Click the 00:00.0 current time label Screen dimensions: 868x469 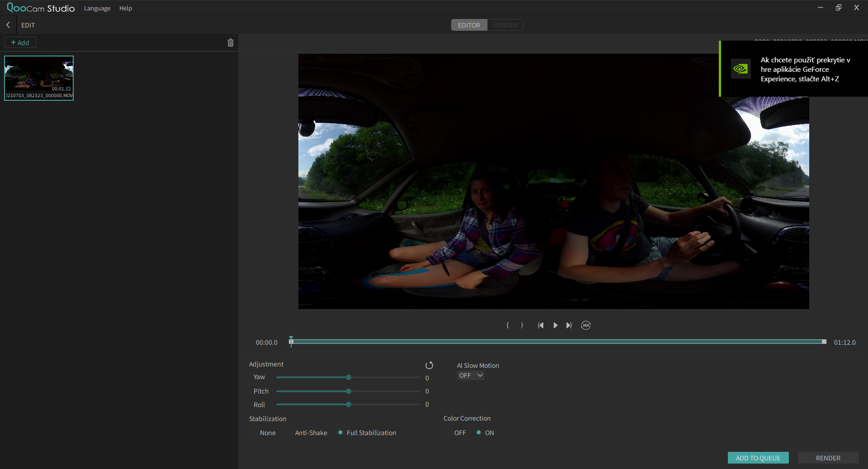pos(267,342)
